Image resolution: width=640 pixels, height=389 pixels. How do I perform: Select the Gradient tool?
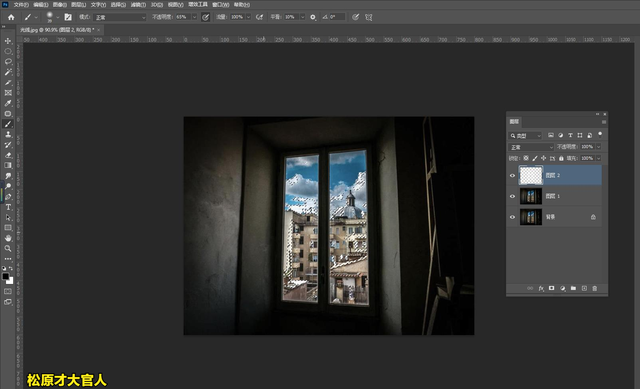[x=8, y=165]
